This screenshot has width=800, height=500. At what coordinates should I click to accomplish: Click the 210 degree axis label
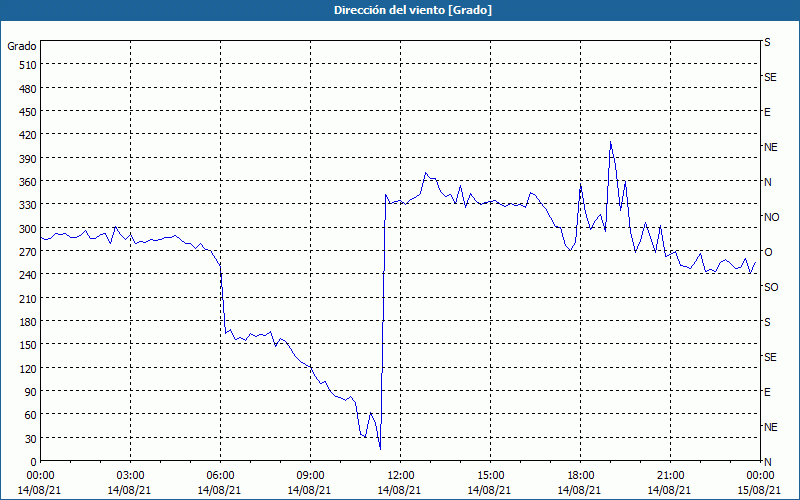[29, 298]
